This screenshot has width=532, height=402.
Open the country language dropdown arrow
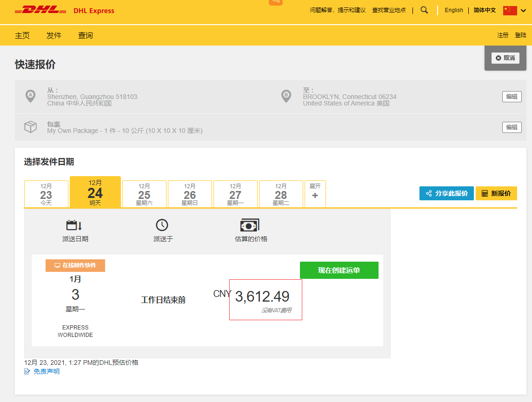[x=523, y=11]
